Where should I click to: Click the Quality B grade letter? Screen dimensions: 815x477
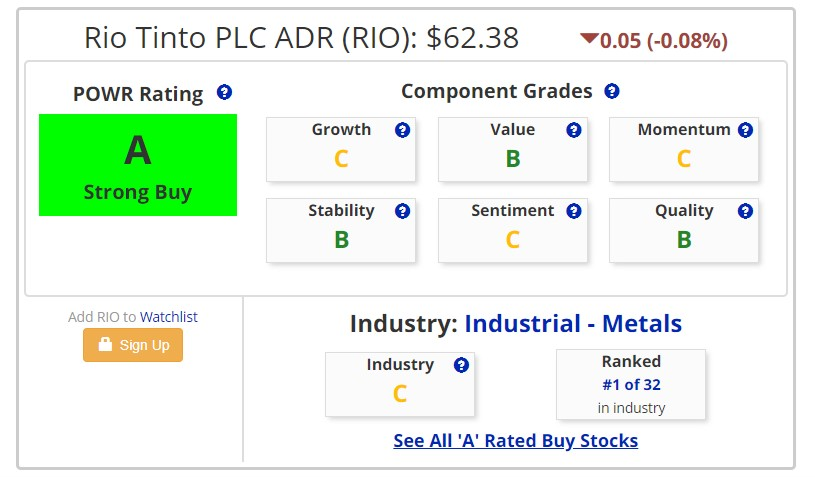pos(684,240)
